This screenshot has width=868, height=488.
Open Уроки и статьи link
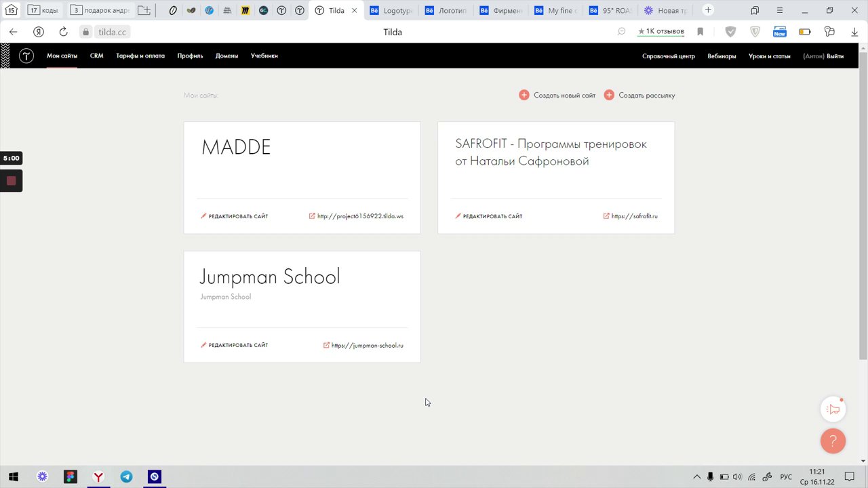pos(770,56)
